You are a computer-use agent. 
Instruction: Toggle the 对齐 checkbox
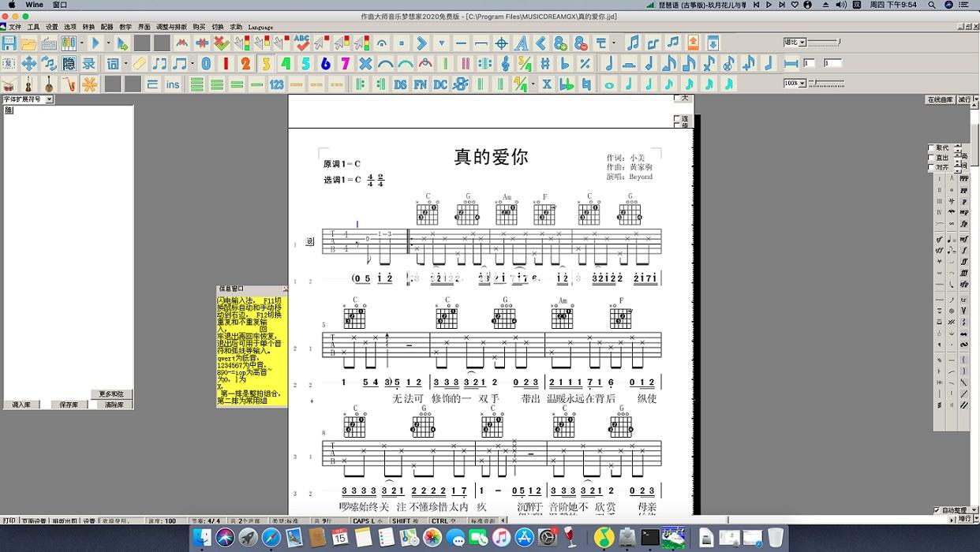point(932,167)
